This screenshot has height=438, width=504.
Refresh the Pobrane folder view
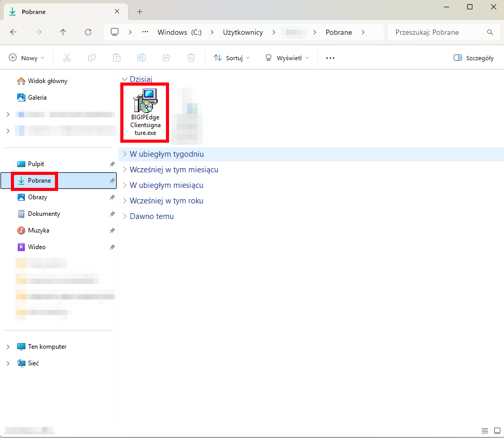click(x=88, y=32)
